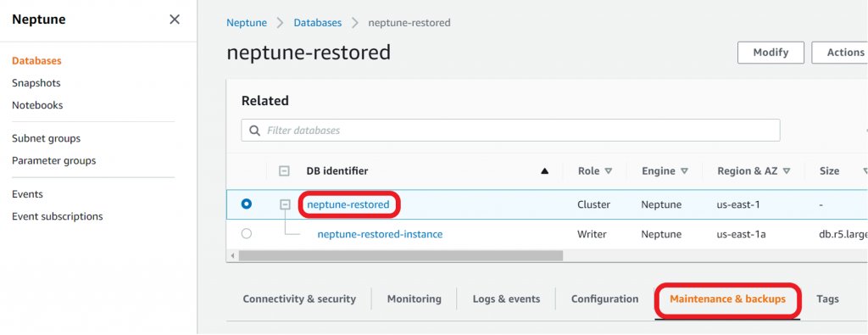Image resolution: width=868 pixels, height=335 pixels.
Task: Switch to the Configuration tab
Action: pyautogui.click(x=604, y=299)
